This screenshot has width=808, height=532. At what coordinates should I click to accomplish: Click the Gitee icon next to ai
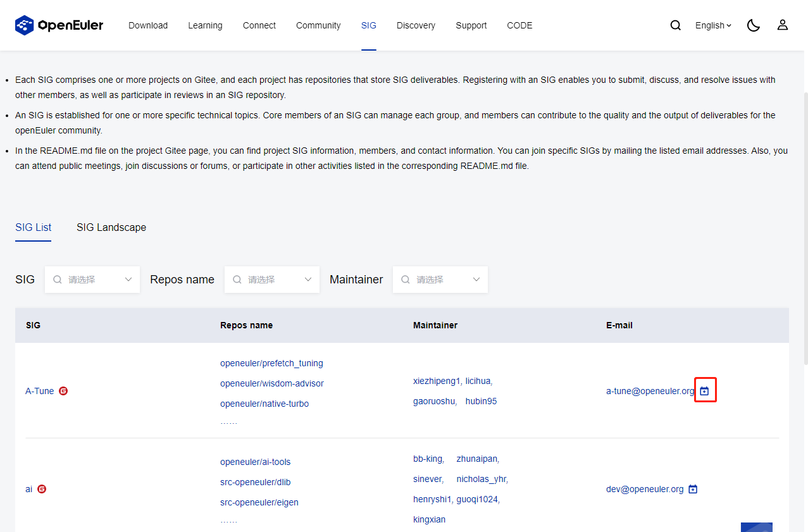pyautogui.click(x=42, y=489)
